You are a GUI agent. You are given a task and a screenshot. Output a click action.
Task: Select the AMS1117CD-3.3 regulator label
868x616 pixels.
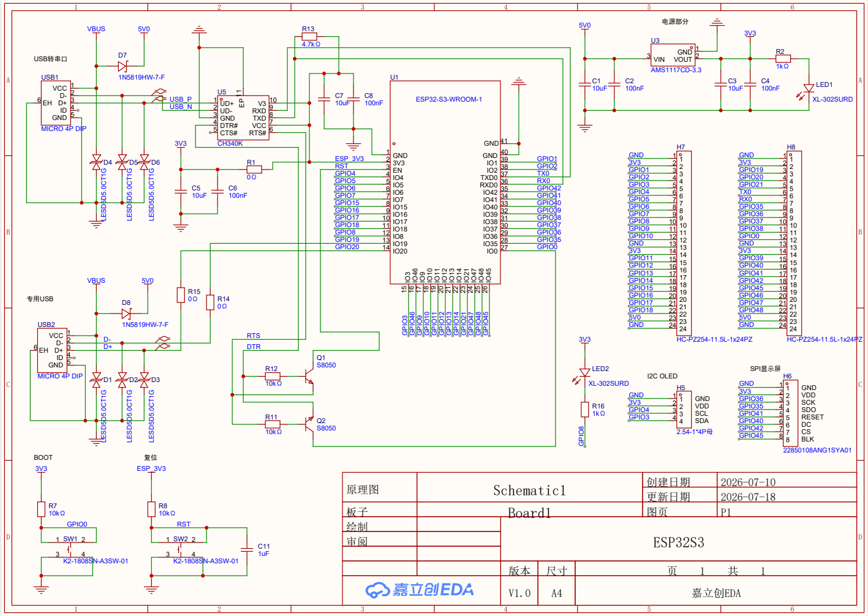click(676, 70)
